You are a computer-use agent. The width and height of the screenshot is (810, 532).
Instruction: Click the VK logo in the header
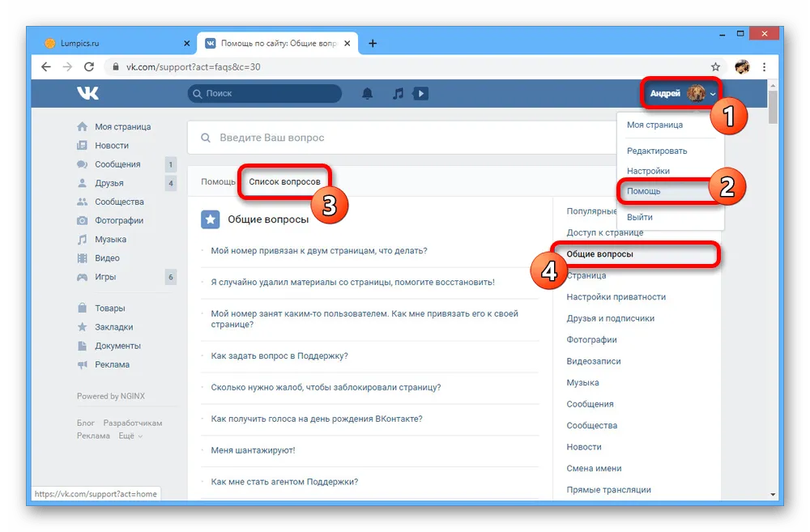coord(87,93)
